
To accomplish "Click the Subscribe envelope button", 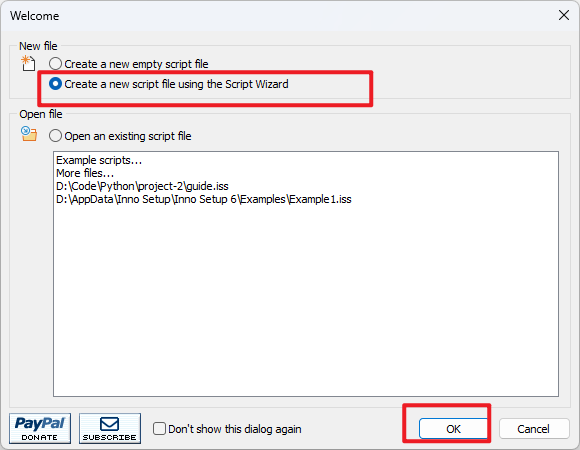I will 110,428.
